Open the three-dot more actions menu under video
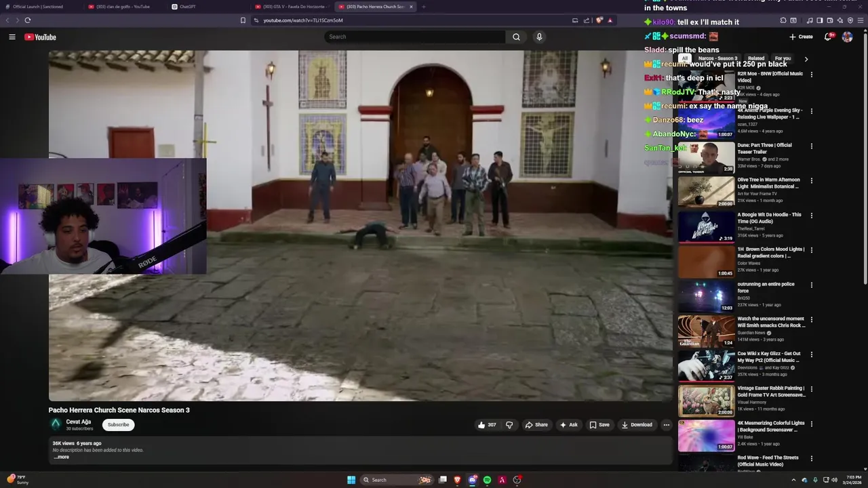The width and height of the screenshot is (868, 488). click(666, 425)
